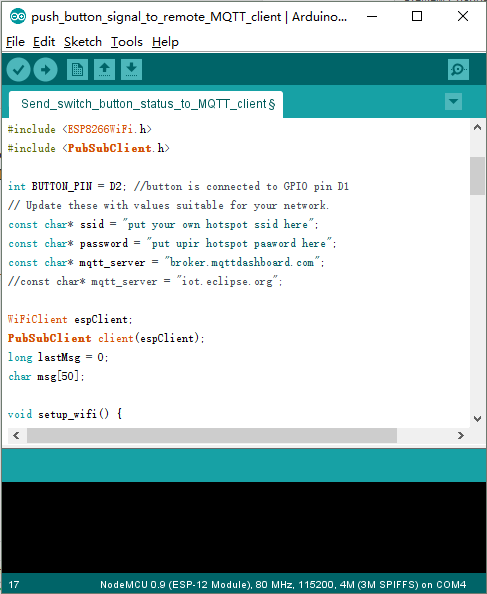Open the tab options dropdown arrow
This screenshot has height=594, width=487.
(453, 102)
